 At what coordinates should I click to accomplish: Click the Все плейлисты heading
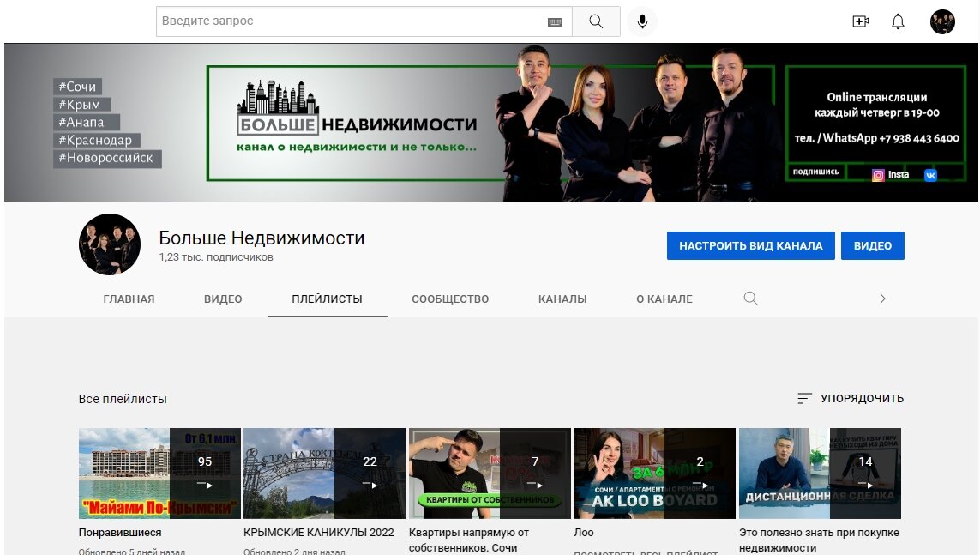(x=123, y=399)
